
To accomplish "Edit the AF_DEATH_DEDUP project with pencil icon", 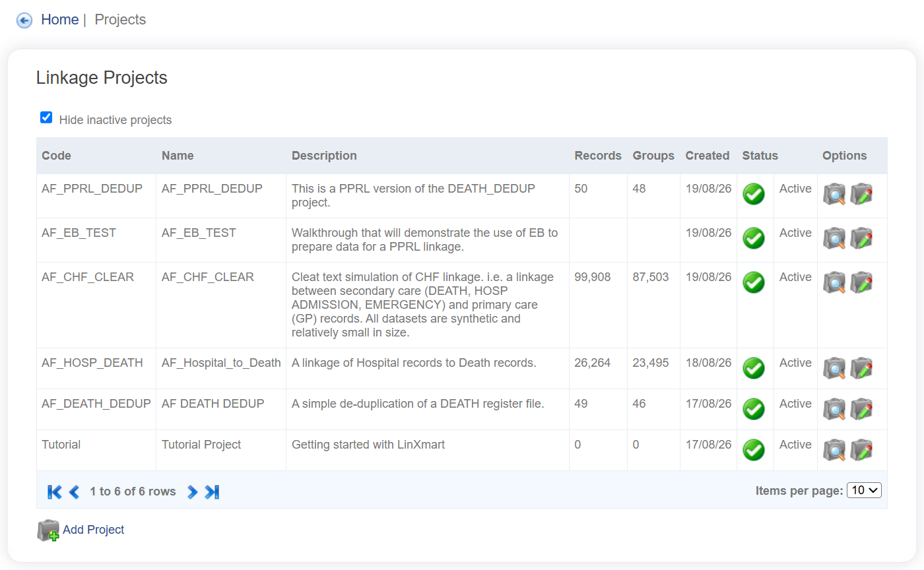I will click(861, 410).
